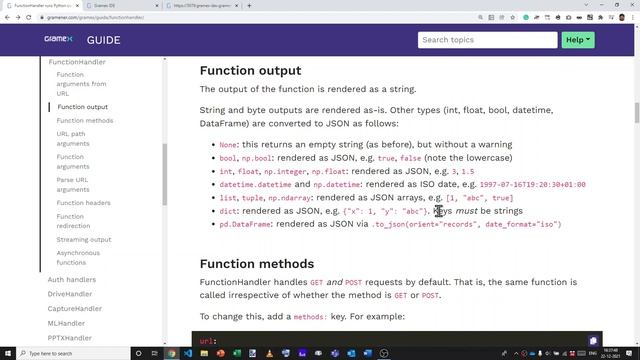Open Microsoft Teams from taskbar

pos(335,353)
